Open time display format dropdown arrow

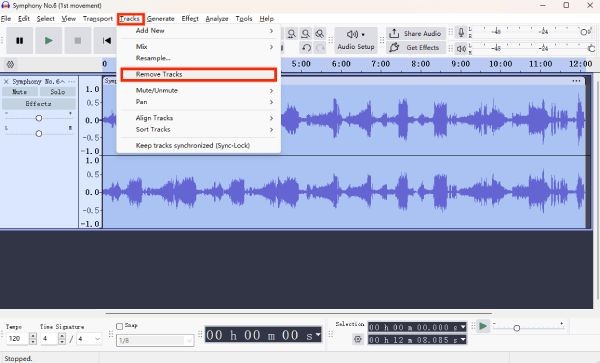(318, 335)
